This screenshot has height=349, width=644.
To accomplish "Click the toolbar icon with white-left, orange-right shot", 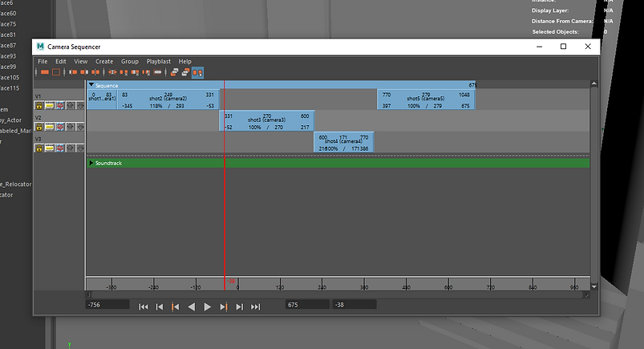I will point(73,72).
